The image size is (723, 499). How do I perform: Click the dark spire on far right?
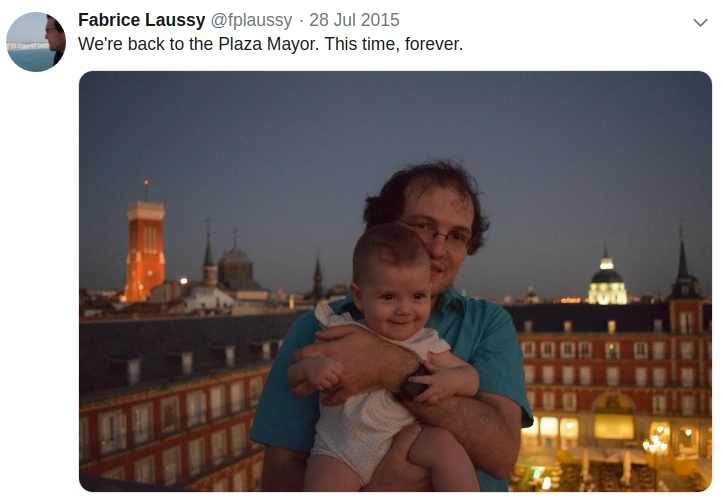(683, 265)
